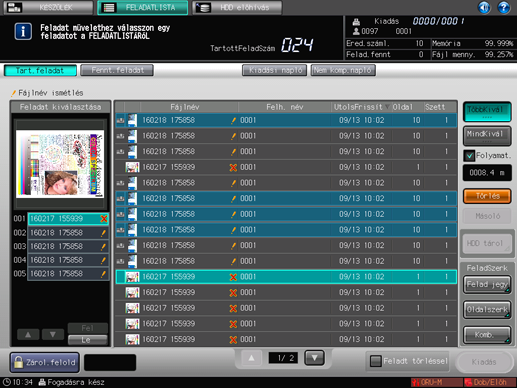
Task: Go to the next list page arrow
Action: (x=314, y=358)
